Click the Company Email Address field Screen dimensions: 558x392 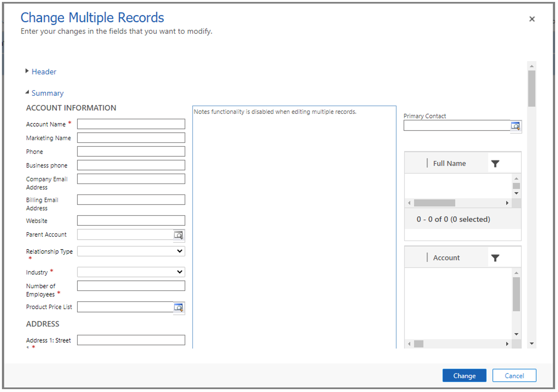coord(131,179)
